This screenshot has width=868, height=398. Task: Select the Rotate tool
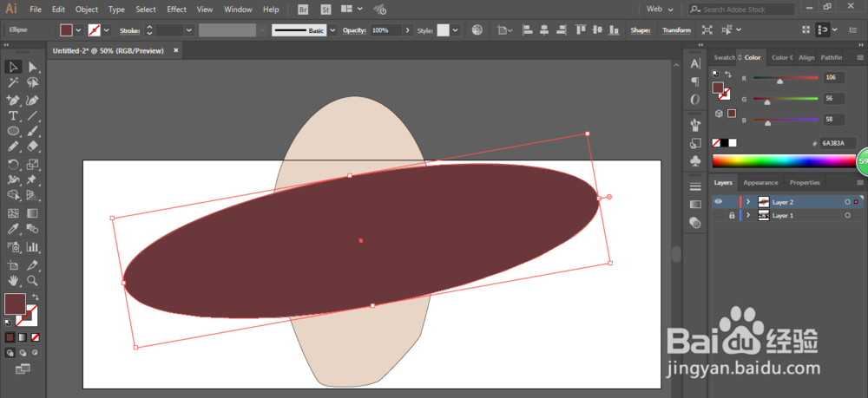13,164
